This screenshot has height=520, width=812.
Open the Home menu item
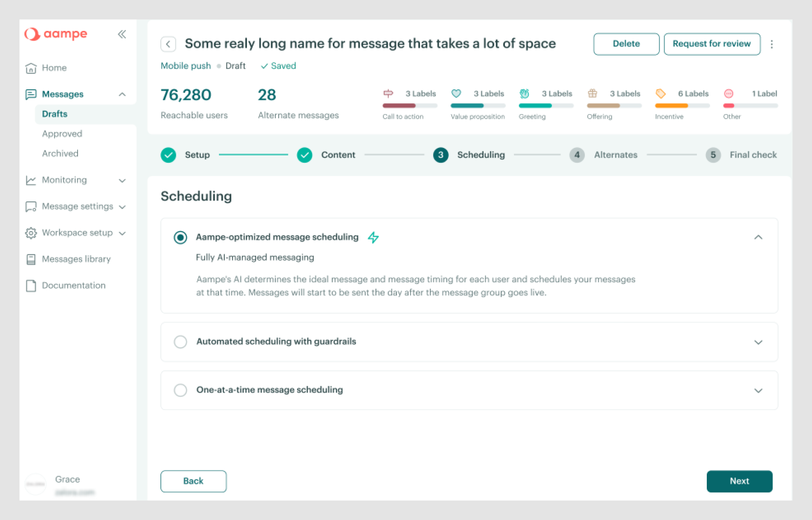pos(54,68)
